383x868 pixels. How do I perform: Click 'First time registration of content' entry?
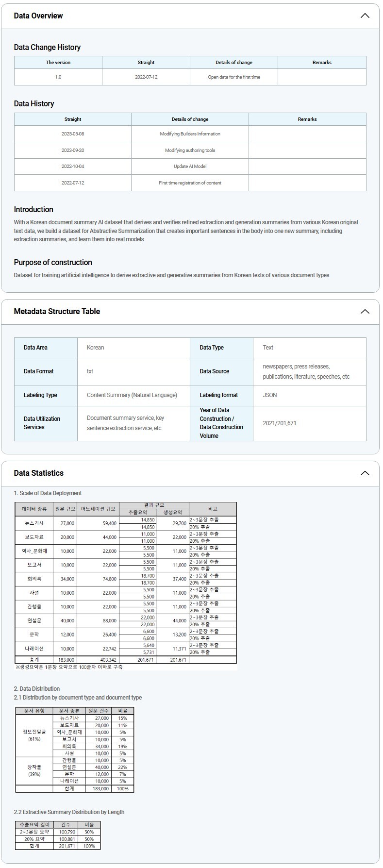click(190, 183)
